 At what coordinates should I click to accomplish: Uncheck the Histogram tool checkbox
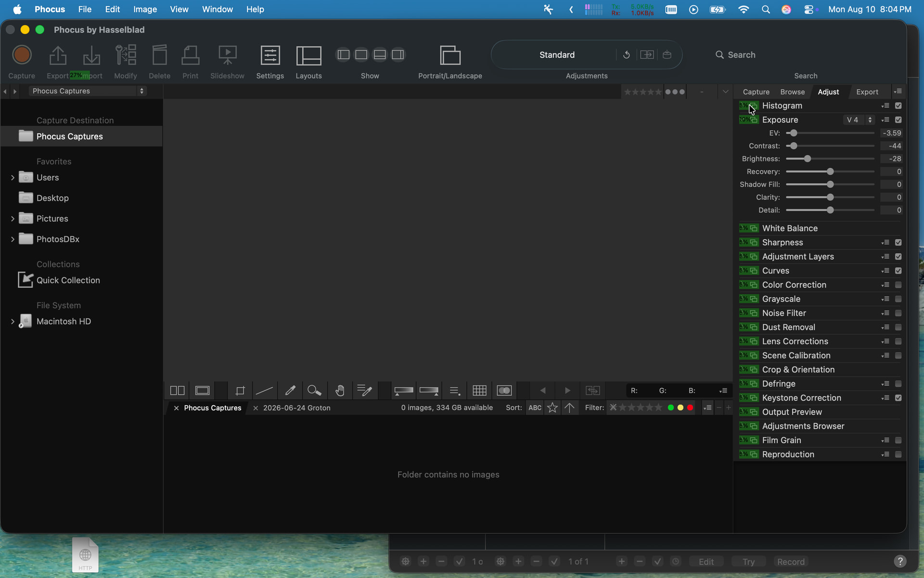[x=898, y=105]
